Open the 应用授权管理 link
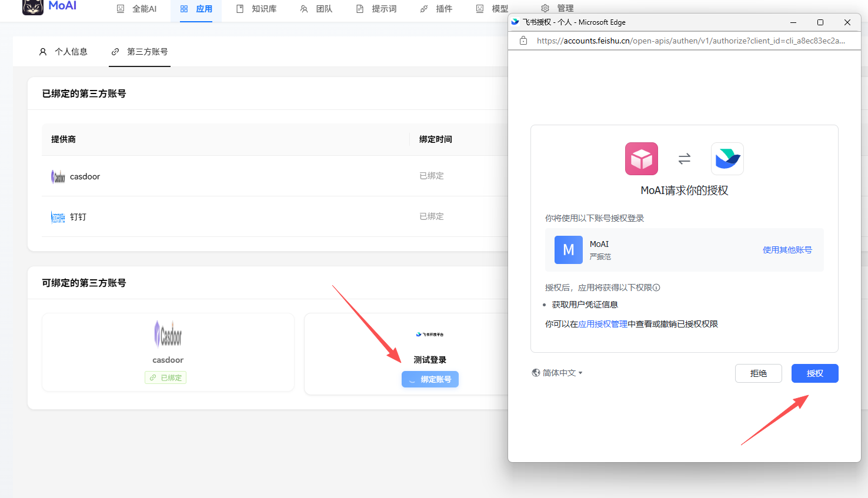Viewport: 868px width, 498px height. (x=602, y=324)
